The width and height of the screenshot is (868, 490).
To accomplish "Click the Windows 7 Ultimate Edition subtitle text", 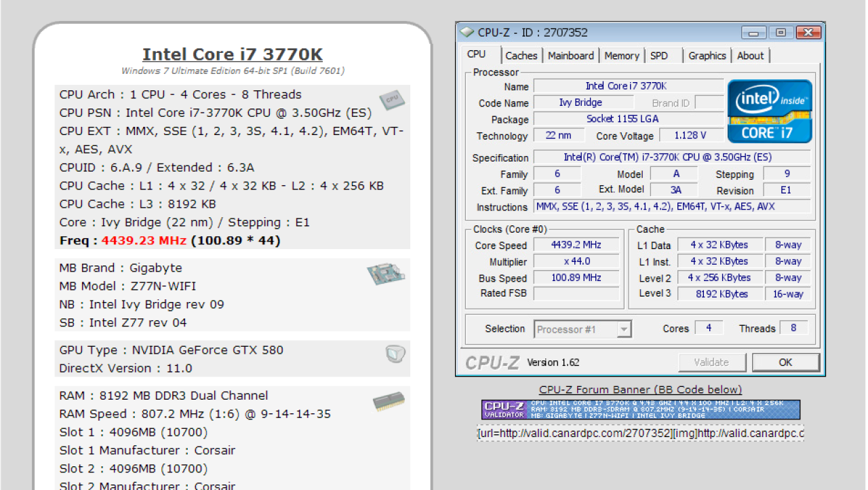I will click(x=233, y=71).
